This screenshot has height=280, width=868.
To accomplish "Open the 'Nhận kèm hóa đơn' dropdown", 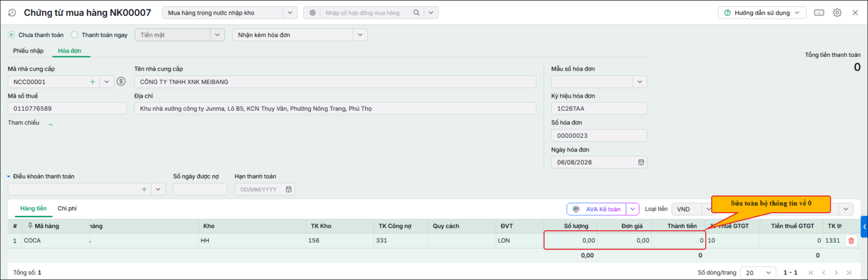I will (360, 35).
